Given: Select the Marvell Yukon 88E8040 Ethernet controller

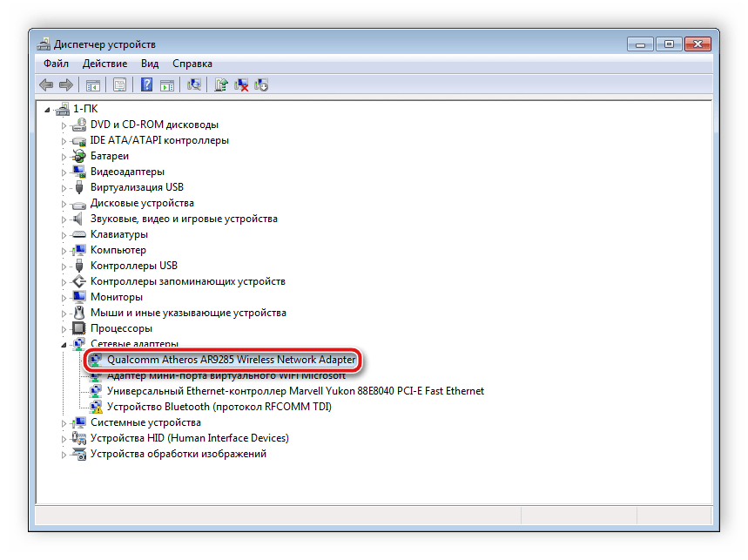Looking at the screenshot, I should (x=295, y=391).
